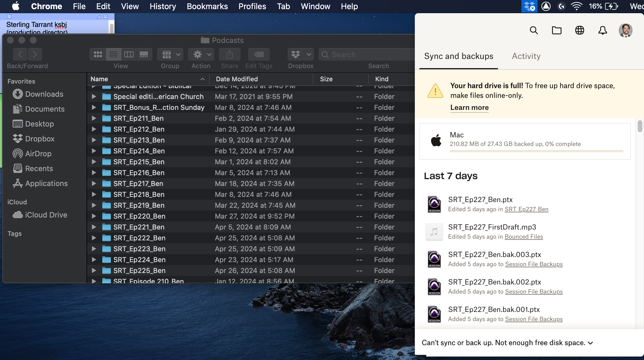Open Dropbox folder icon in panel header

coord(557,30)
